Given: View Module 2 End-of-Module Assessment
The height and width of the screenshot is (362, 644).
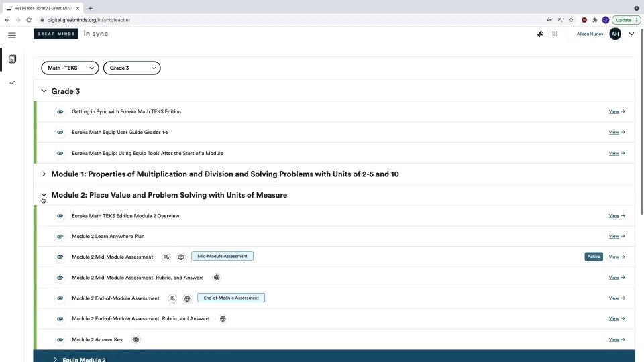Looking at the screenshot, I should (616, 298).
